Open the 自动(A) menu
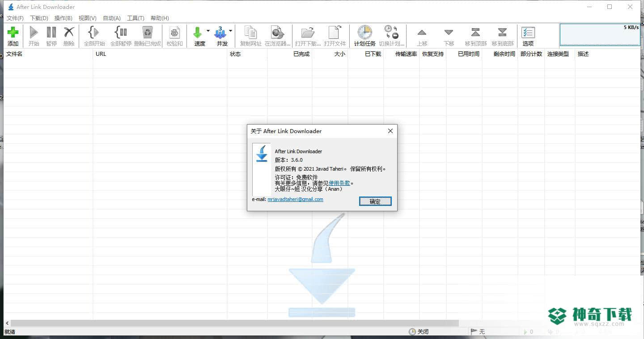 tap(111, 18)
